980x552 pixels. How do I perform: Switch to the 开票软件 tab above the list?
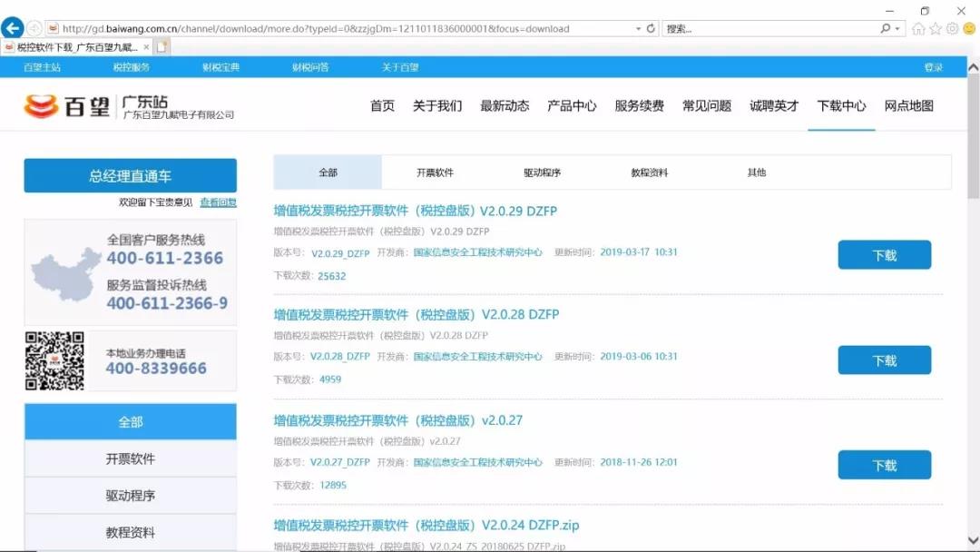[x=435, y=172]
